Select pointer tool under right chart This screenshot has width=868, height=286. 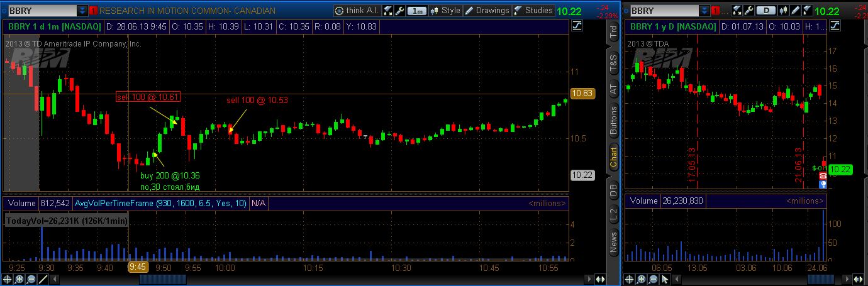665,279
